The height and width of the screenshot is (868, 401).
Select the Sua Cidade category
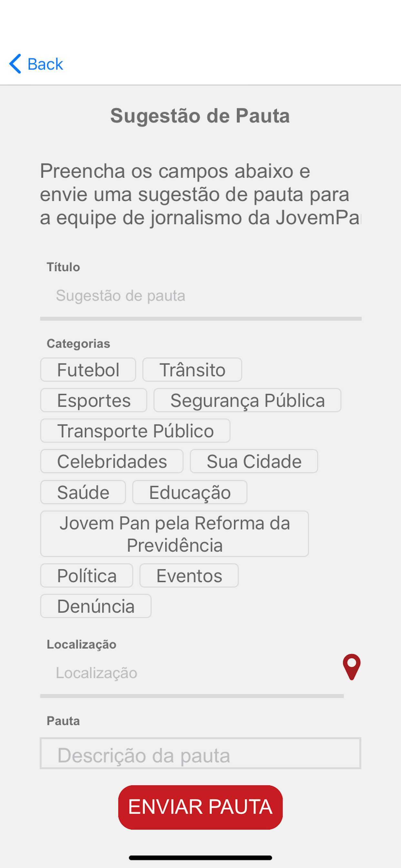point(254,461)
